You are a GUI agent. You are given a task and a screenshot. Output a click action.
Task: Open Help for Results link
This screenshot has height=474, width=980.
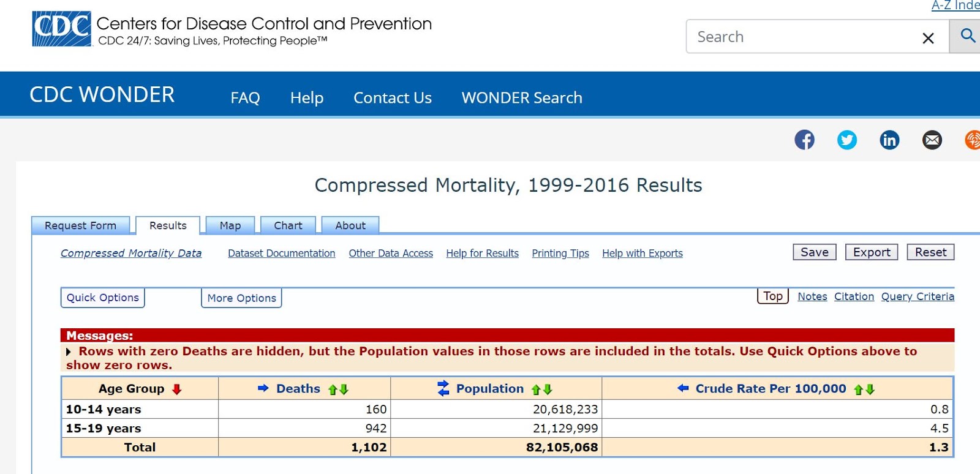point(482,254)
